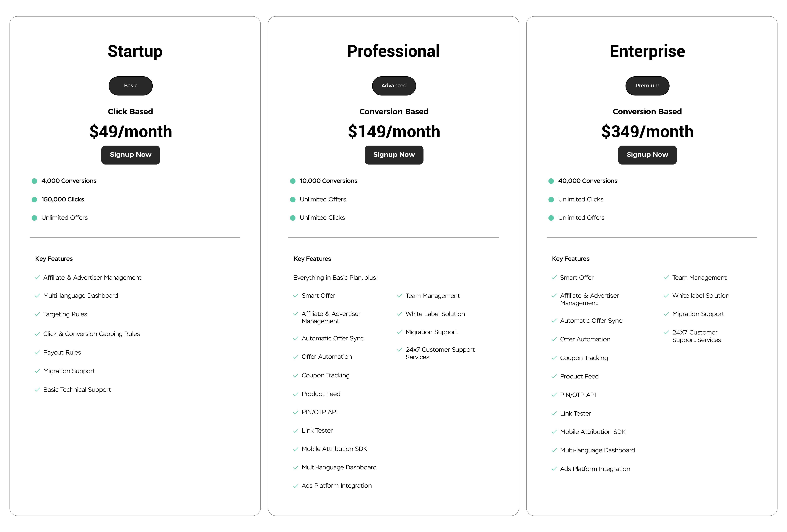This screenshot has width=787, height=532.
Task: Click the green dot beside 4,000 Conversions
Action: [34, 181]
